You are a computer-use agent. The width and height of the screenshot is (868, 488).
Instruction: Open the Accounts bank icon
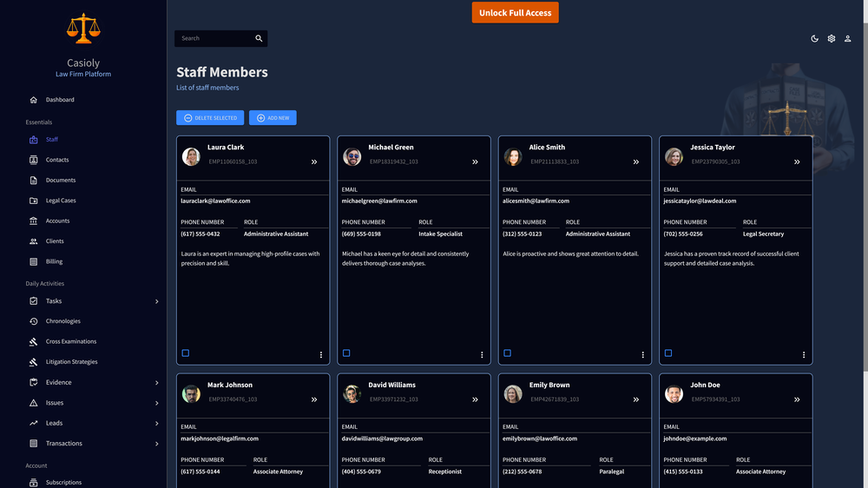coord(33,221)
